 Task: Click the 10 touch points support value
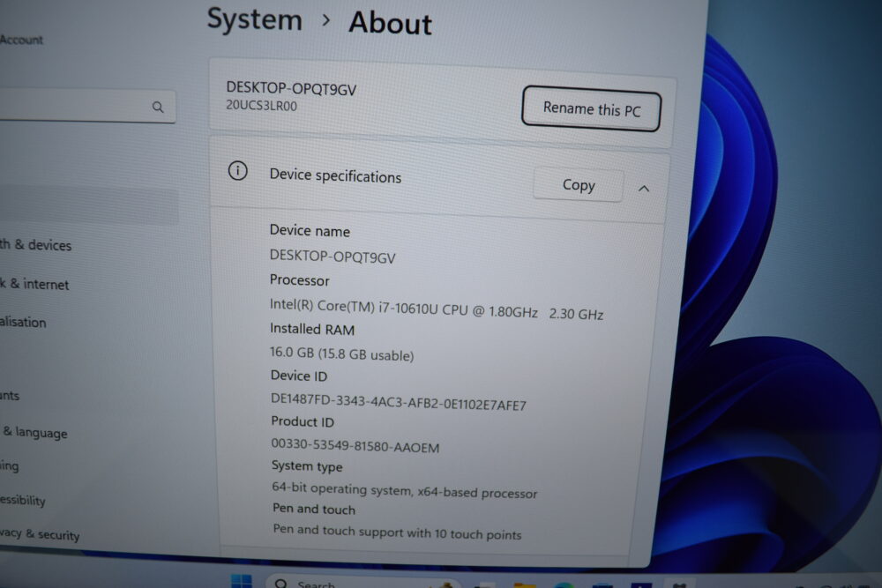397,532
